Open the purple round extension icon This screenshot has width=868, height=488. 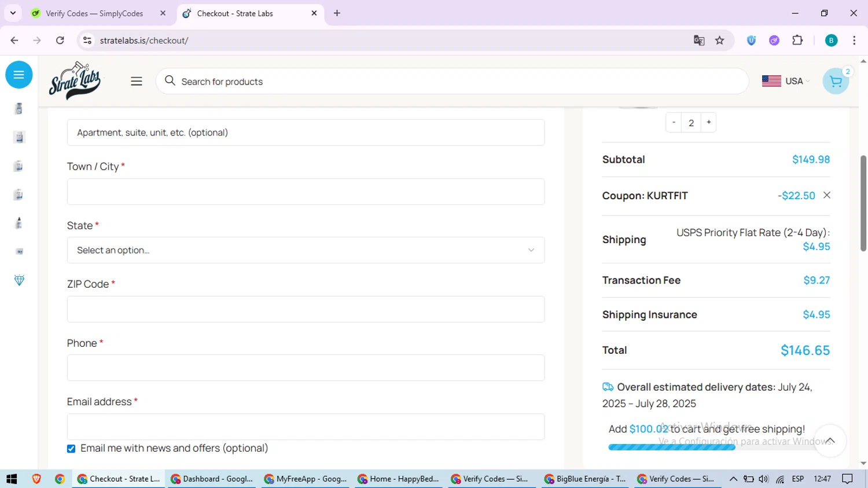774,41
